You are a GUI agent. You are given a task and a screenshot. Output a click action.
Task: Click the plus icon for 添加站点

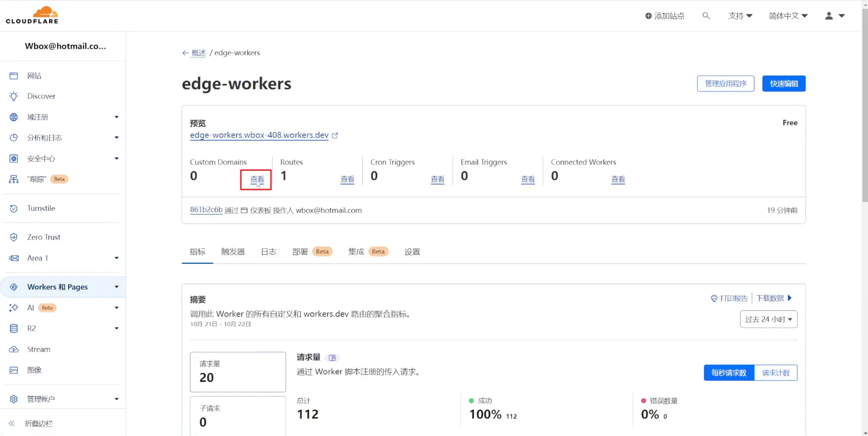point(648,16)
